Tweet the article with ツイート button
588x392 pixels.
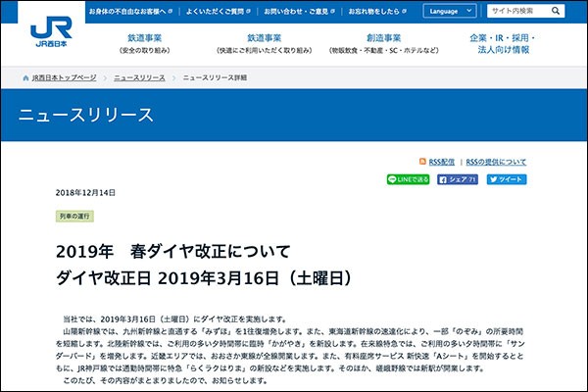[506, 180]
